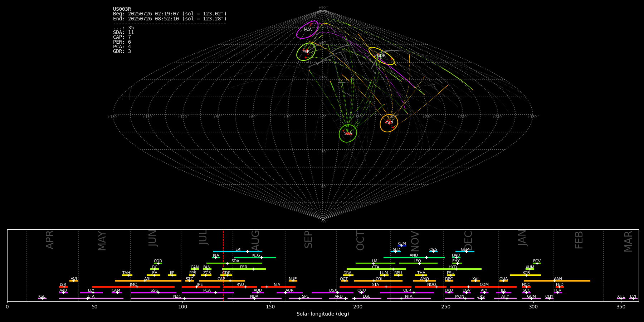The height and width of the screenshot is (322, 644).
Task: Click the yellow GDR bar in the timeline
Action: coord(226,275)
